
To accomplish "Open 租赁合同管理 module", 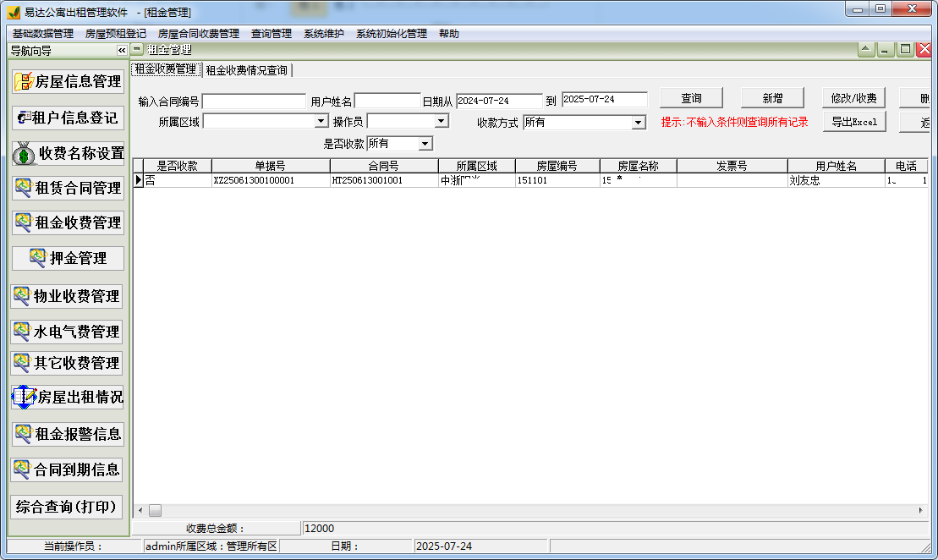I will pyautogui.click(x=68, y=188).
